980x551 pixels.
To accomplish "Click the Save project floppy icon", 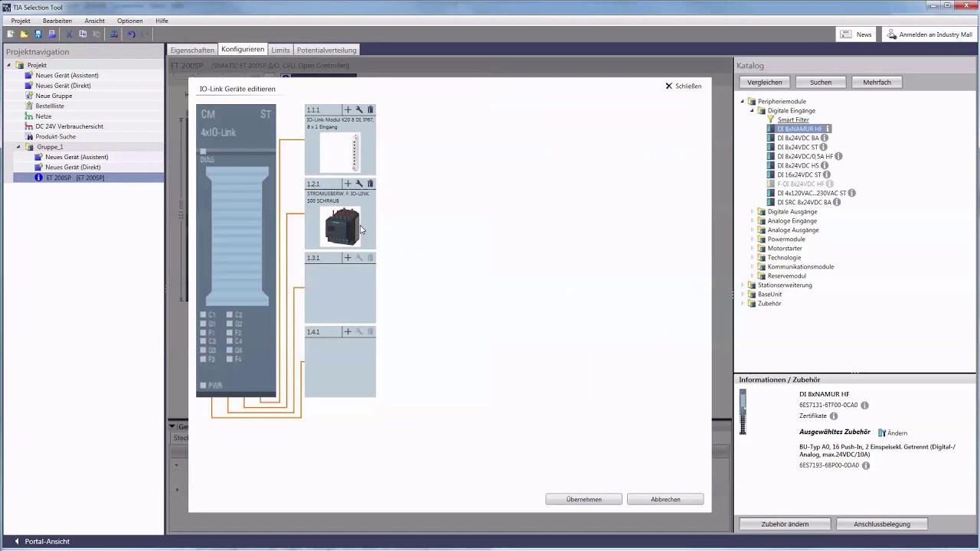I will tap(38, 34).
